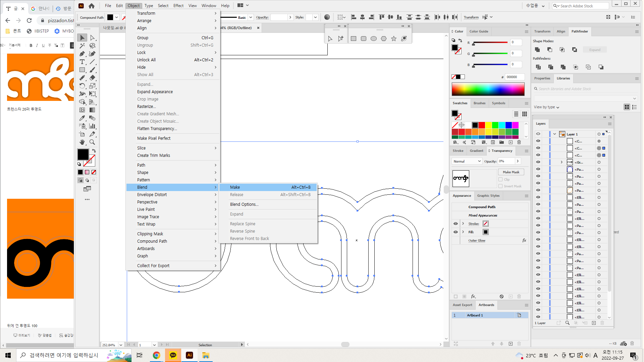
Task: Select the Artboard tool
Action: pos(82,134)
